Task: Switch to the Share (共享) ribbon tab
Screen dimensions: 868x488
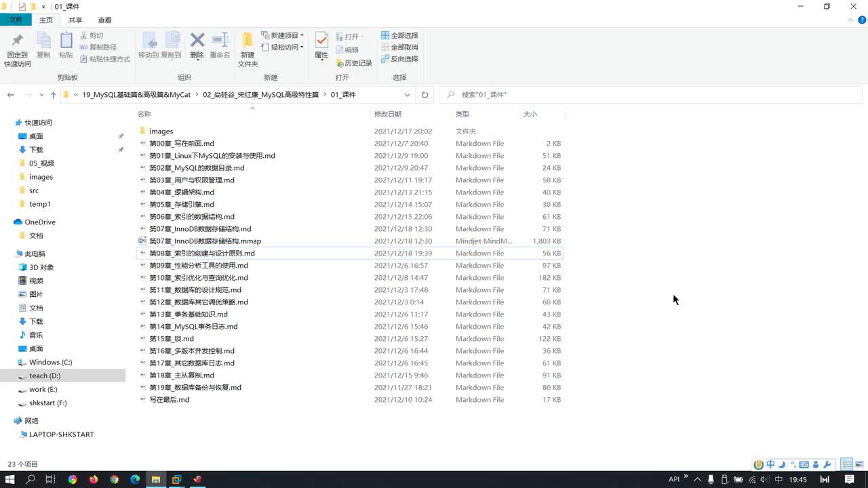Action: [x=75, y=20]
